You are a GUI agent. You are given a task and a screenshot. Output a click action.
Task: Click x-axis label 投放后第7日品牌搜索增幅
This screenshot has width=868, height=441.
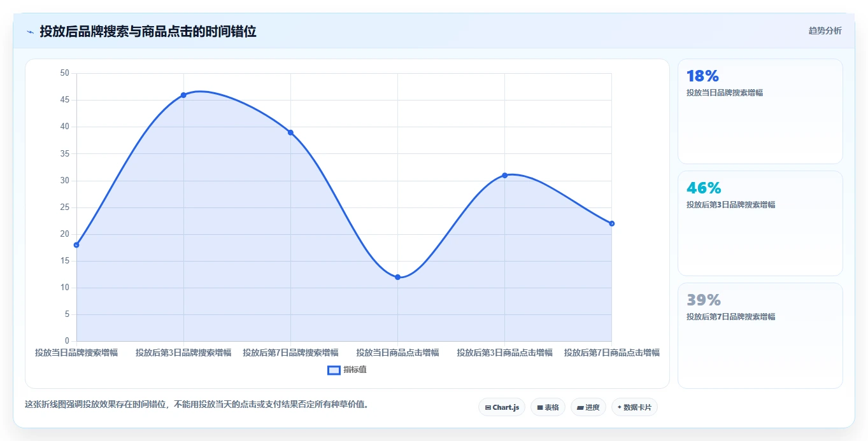point(290,353)
